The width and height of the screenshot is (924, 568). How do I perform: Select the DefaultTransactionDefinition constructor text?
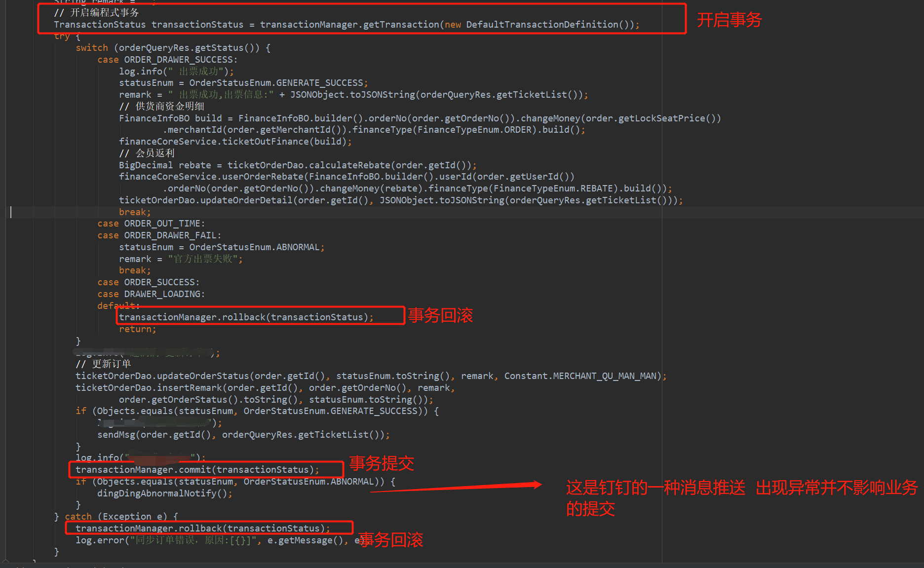click(x=544, y=24)
